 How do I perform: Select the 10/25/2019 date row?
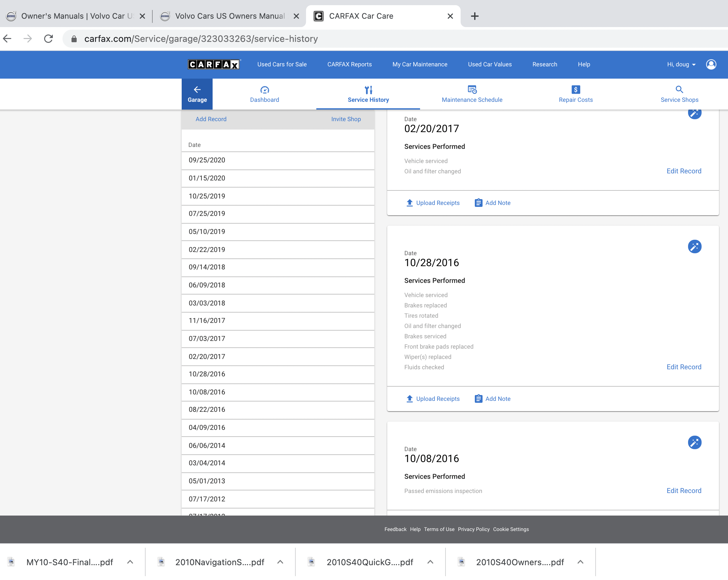pos(278,196)
